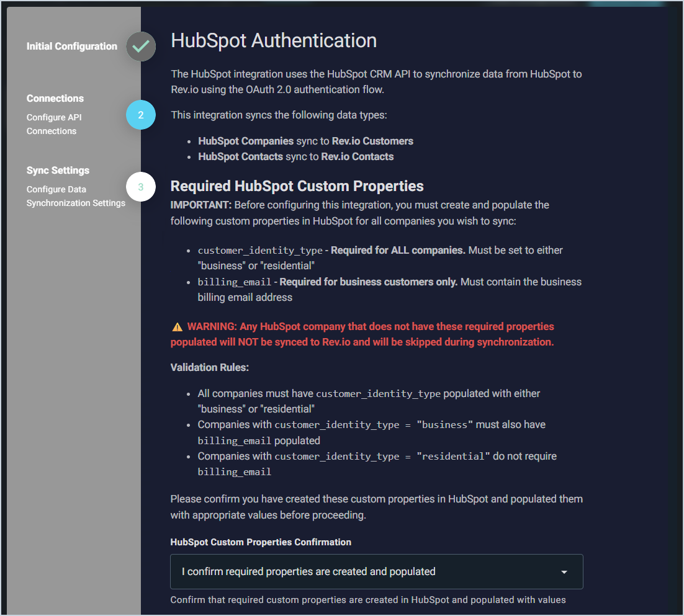
Task: Click the 'Validation Rules:' label
Action: click(210, 367)
